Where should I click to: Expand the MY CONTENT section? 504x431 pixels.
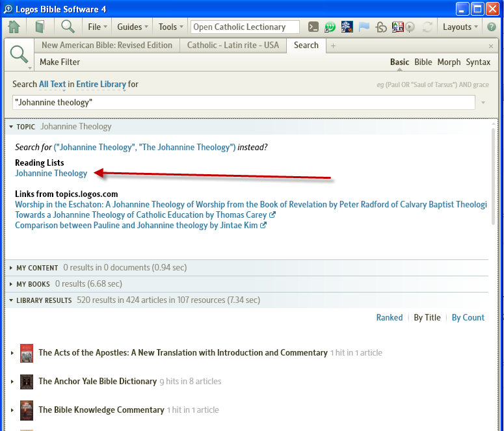(x=11, y=268)
